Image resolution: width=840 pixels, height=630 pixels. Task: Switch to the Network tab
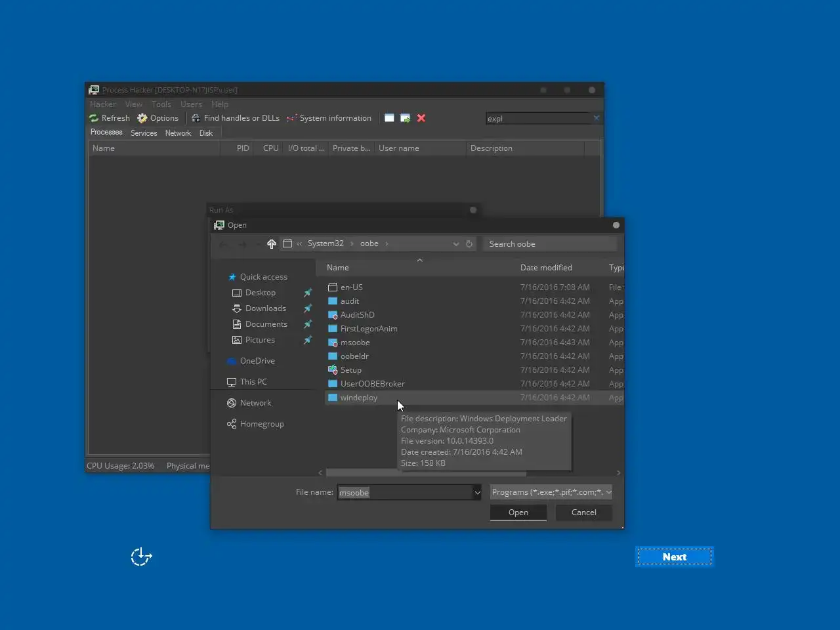tap(178, 133)
